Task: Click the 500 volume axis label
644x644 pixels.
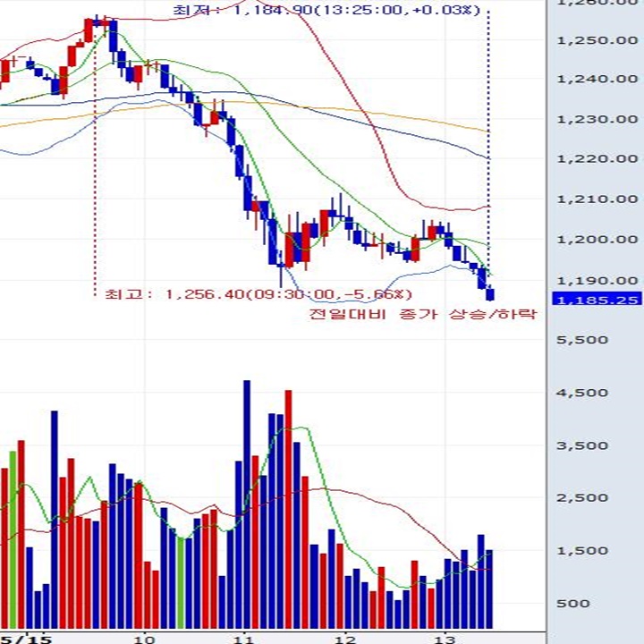Action: point(573,604)
